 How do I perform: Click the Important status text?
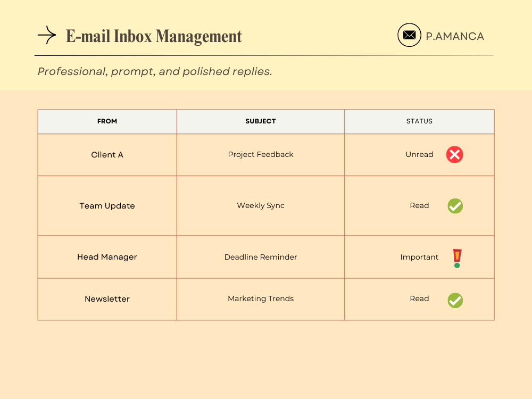(419, 257)
